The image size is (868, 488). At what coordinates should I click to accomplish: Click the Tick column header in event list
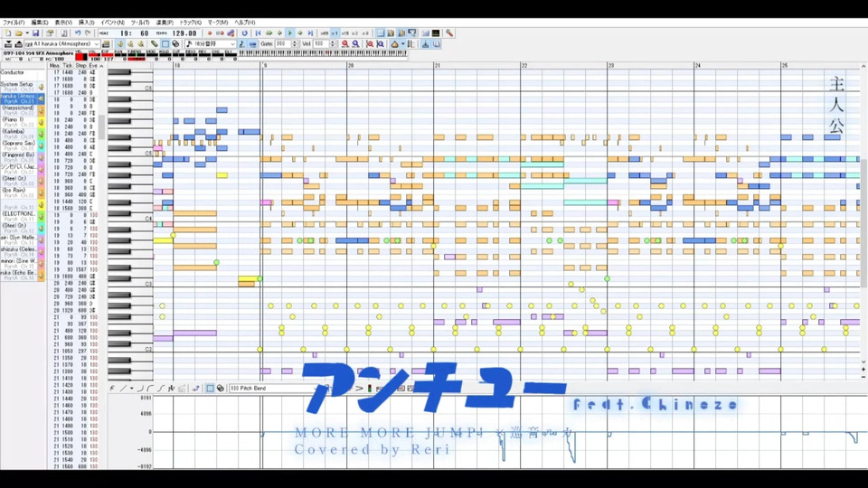click(x=67, y=65)
